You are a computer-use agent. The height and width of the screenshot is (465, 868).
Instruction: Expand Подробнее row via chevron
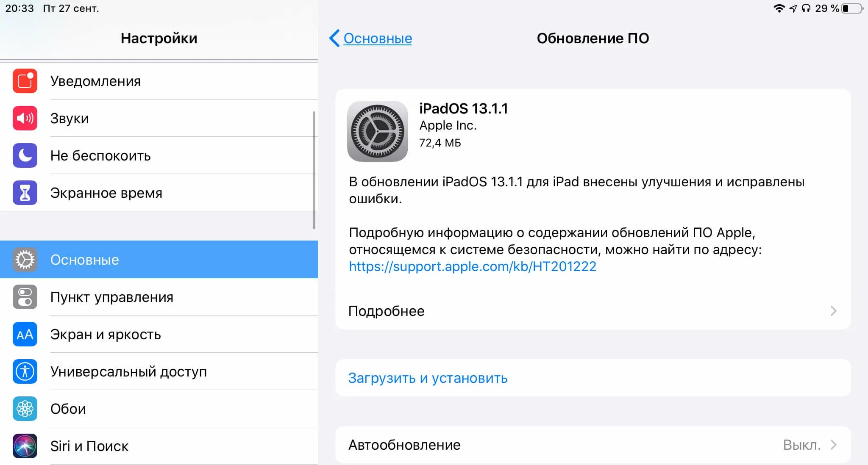tap(833, 311)
